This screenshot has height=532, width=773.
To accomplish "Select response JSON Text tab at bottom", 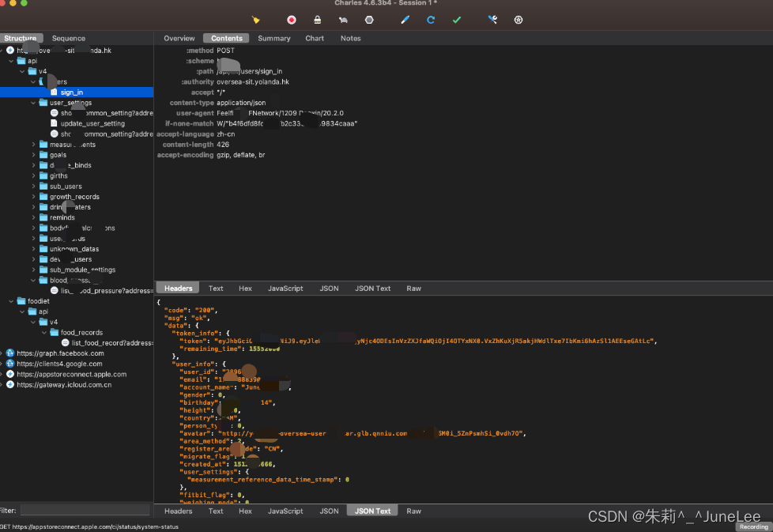I will coord(373,511).
